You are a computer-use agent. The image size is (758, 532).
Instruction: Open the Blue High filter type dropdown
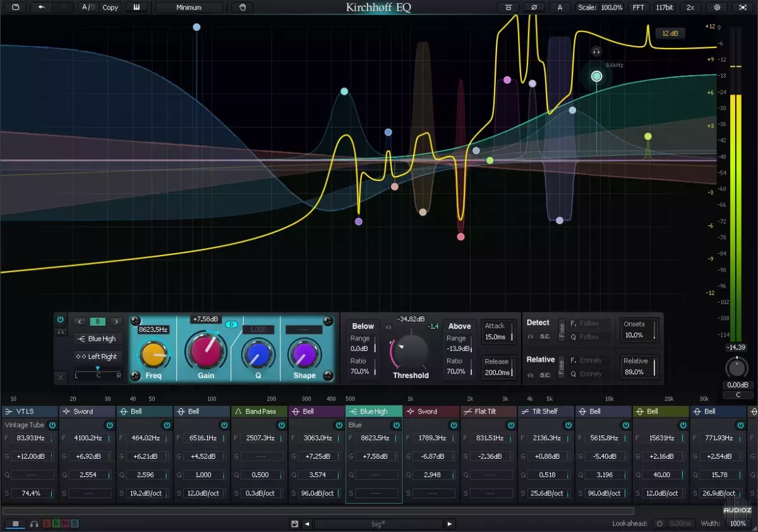click(97, 339)
